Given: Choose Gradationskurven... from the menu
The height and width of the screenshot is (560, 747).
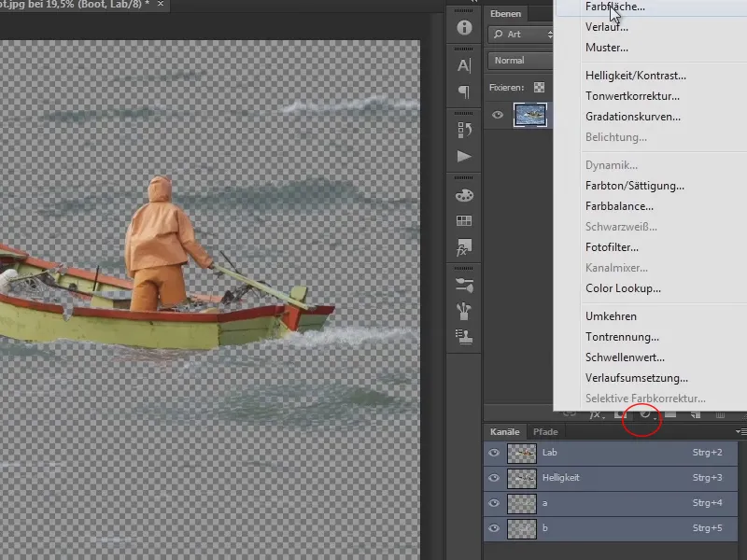Looking at the screenshot, I should (633, 117).
